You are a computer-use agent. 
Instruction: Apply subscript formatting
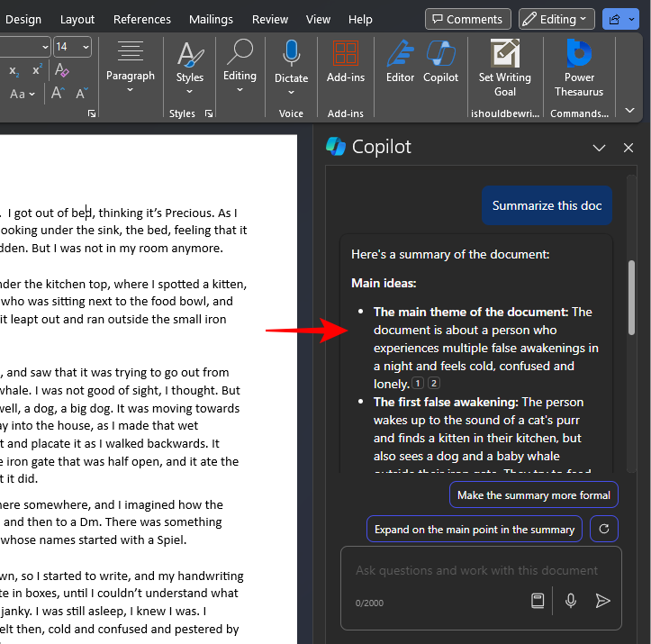[14, 70]
